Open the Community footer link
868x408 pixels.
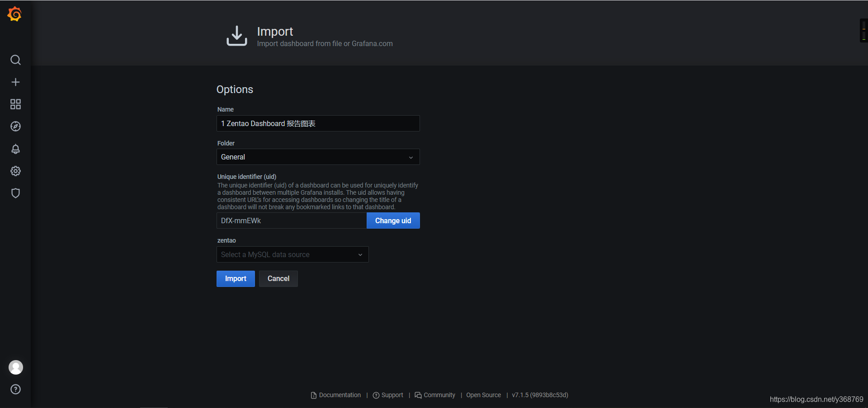pyautogui.click(x=435, y=395)
